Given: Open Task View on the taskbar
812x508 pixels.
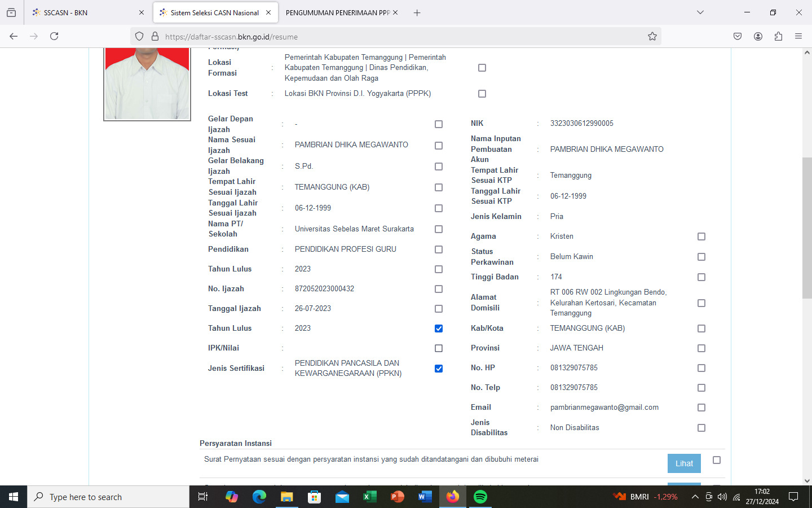Looking at the screenshot, I should [x=203, y=497].
